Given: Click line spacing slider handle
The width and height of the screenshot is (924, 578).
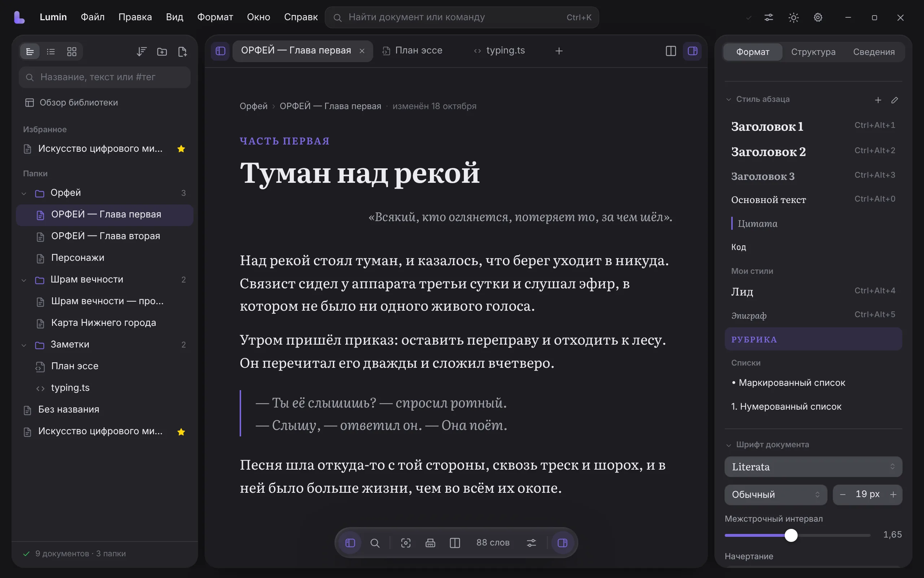Looking at the screenshot, I should click(791, 535).
